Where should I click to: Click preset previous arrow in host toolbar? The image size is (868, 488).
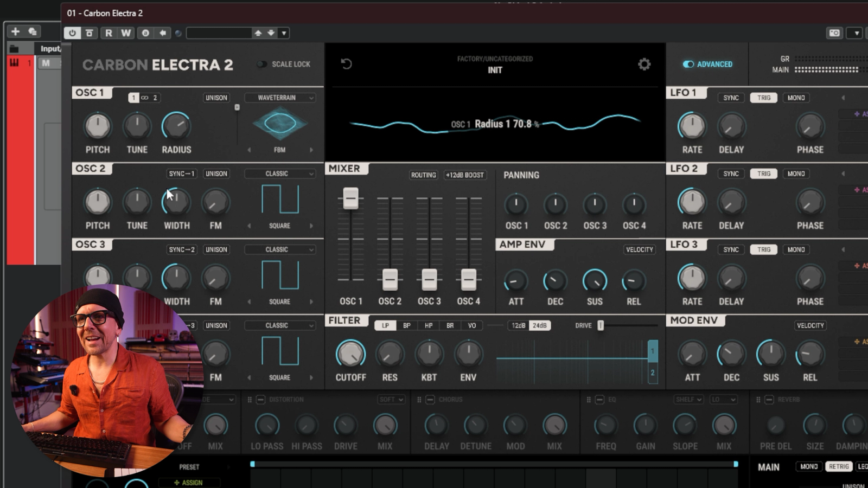click(x=258, y=33)
